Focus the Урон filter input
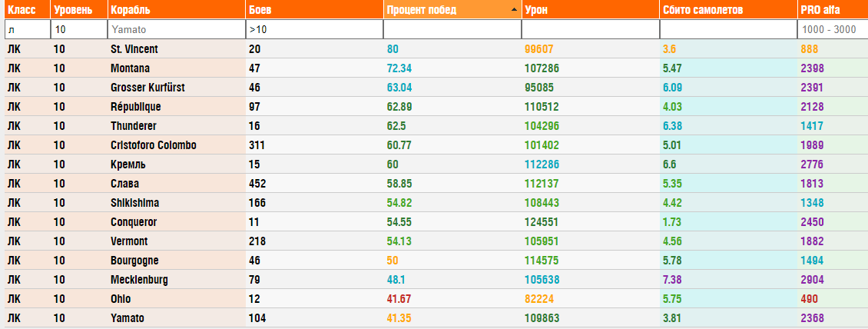The image size is (868, 329). click(x=590, y=29)
